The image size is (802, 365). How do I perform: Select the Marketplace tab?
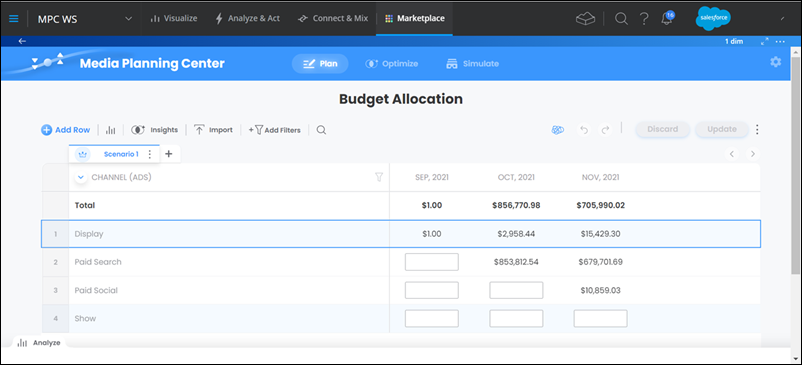(x=414, y=18)
